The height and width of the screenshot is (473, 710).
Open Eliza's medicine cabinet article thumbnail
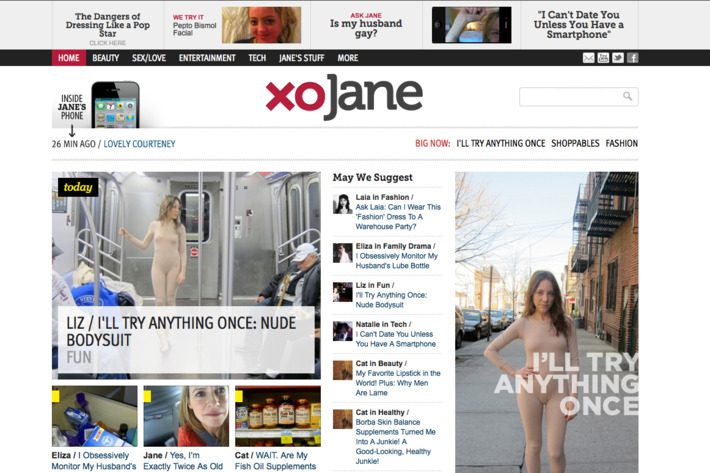pos(95,416)
